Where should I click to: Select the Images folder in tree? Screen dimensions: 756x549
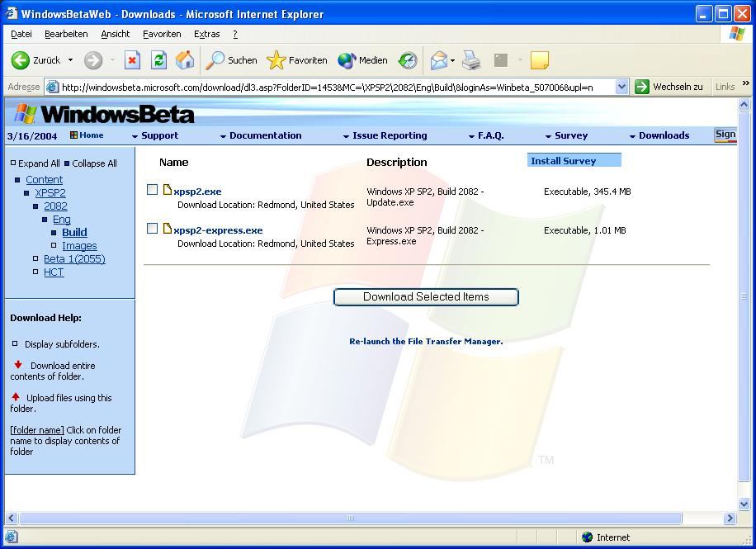coord(79,245)
